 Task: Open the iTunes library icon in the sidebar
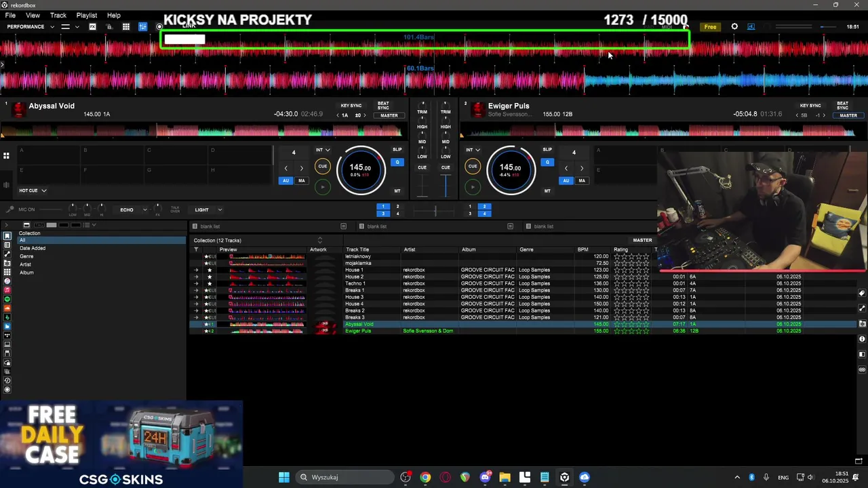click(x=7, y=281)
